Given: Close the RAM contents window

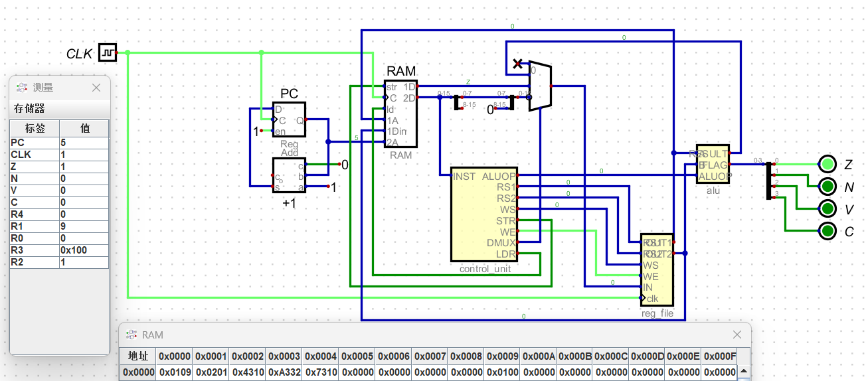Looking at the screenshot, I should tap(737, 335).
